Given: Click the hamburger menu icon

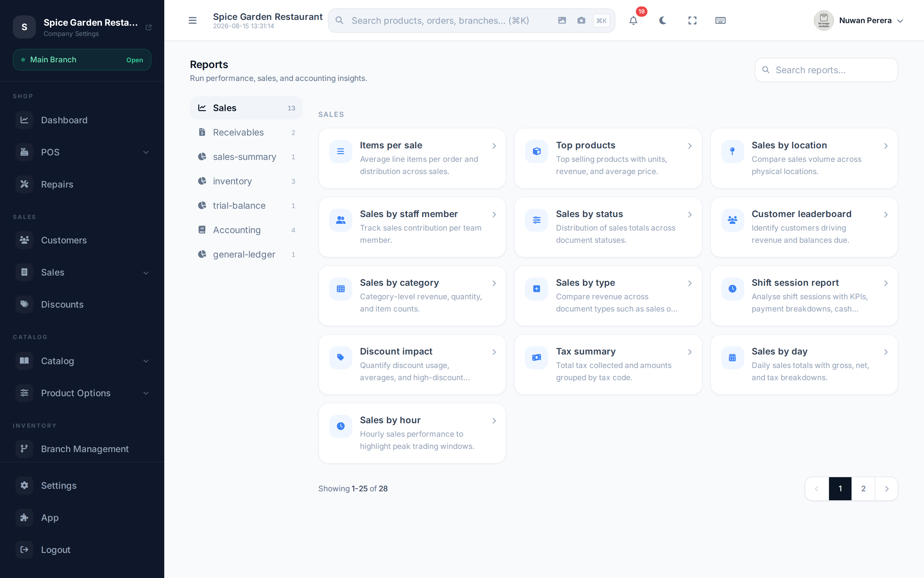Looking at the screenshot, I should tap(193, 21).
